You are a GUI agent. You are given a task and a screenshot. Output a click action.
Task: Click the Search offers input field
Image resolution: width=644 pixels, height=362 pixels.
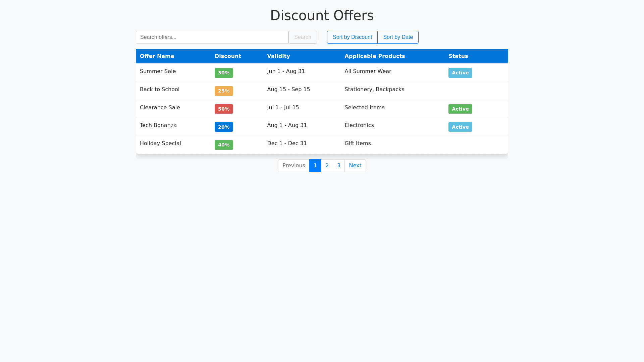(212, 37)
